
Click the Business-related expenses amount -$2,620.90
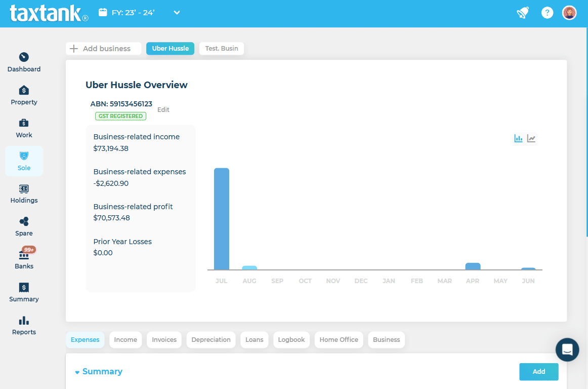[x=111, y=183]
